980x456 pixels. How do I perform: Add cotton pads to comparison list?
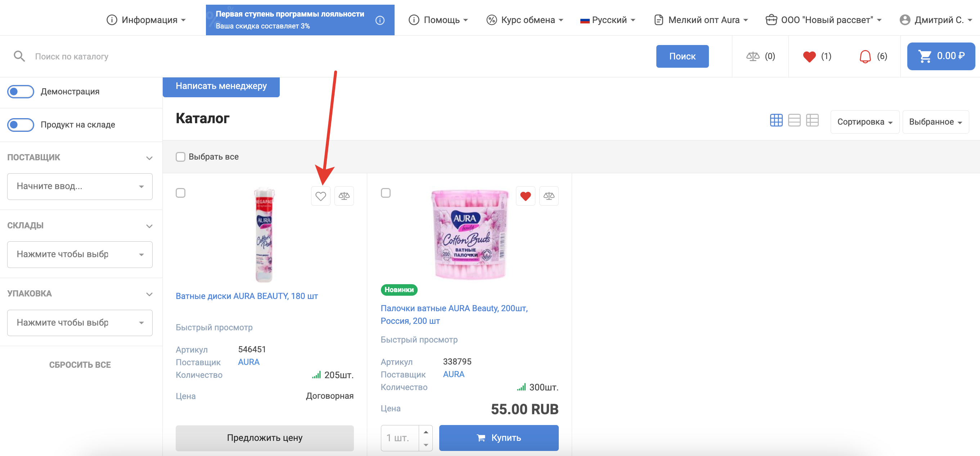[x=344, y=196]
